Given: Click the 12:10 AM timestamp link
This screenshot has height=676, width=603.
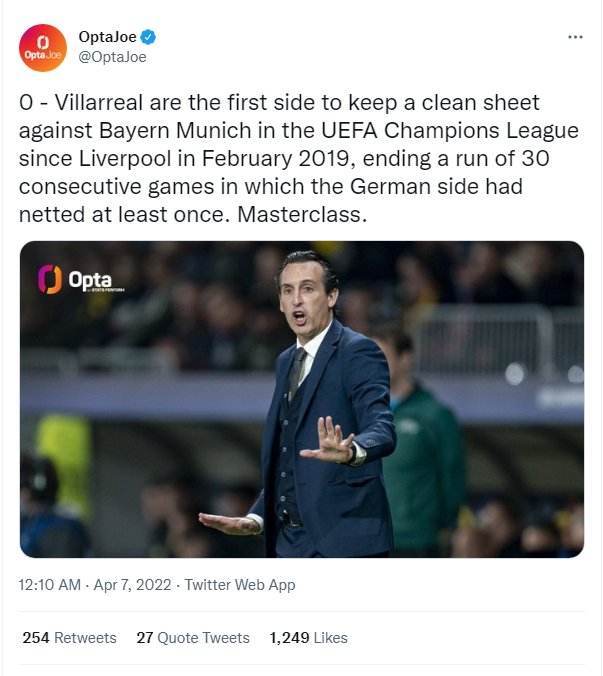Looking at the screenshot, I should 50,585.
